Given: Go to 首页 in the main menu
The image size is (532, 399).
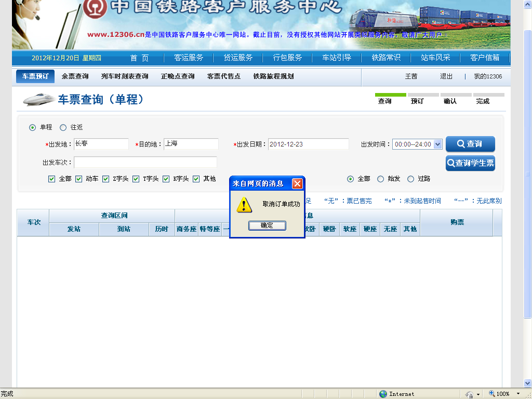Looking at the screenshot, I should [139, 58].
